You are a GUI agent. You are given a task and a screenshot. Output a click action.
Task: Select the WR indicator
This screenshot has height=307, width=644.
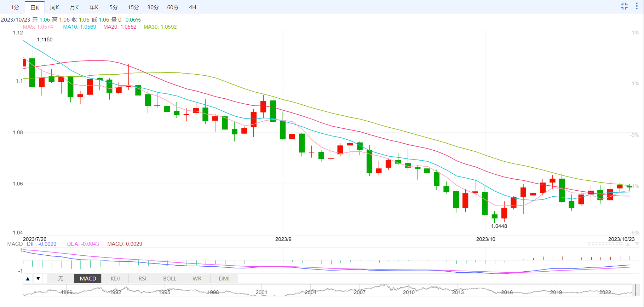pyautogui.click(x=197, y=279)
